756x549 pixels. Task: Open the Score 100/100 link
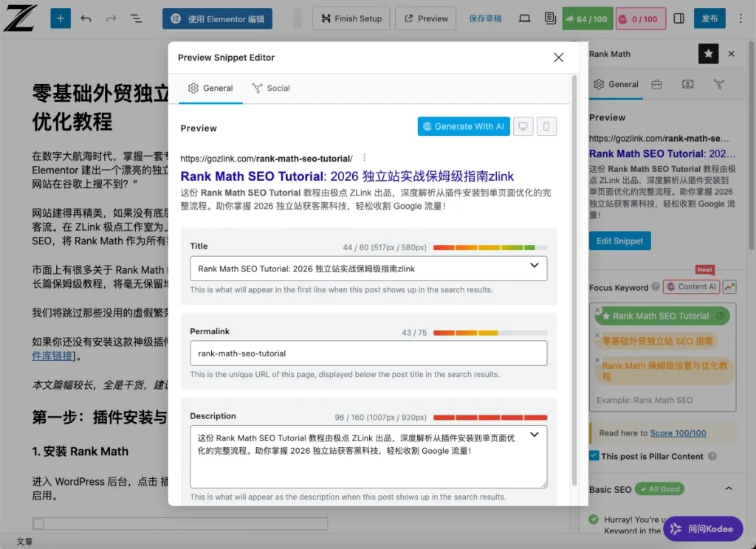[x=678, y=433]
